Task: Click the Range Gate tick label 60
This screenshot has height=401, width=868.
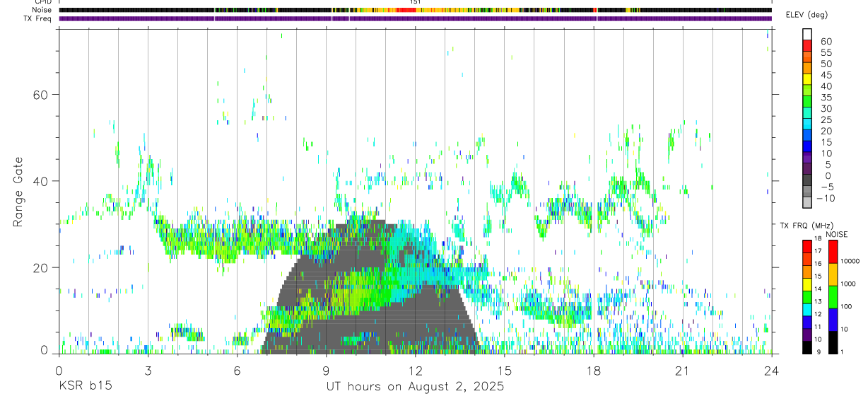Action: [40, 95]
